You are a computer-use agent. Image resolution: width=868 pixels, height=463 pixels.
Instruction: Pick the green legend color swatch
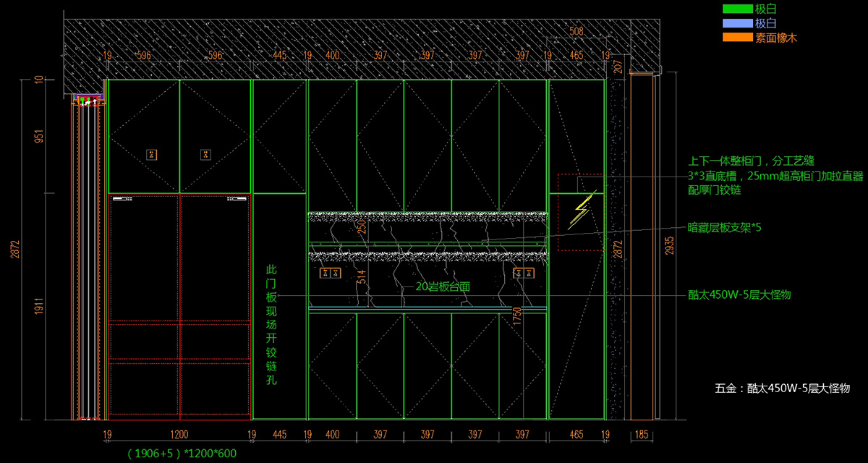point(736,9)
